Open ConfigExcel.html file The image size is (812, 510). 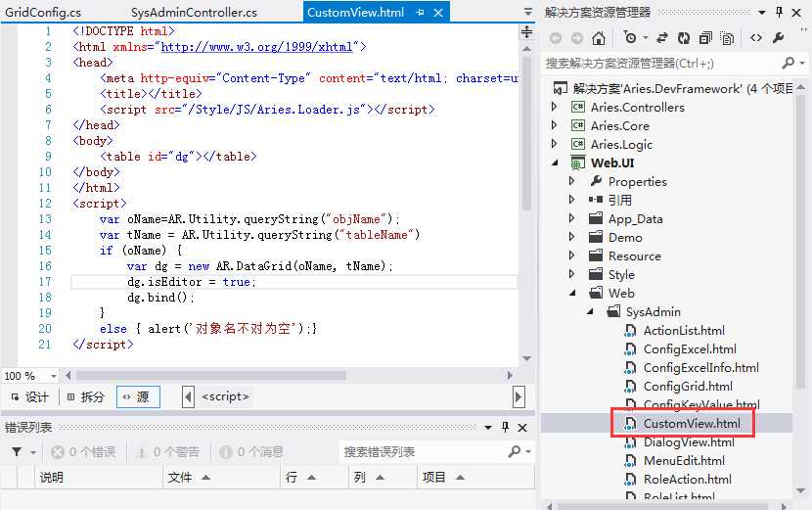click(x=690, y=348)
